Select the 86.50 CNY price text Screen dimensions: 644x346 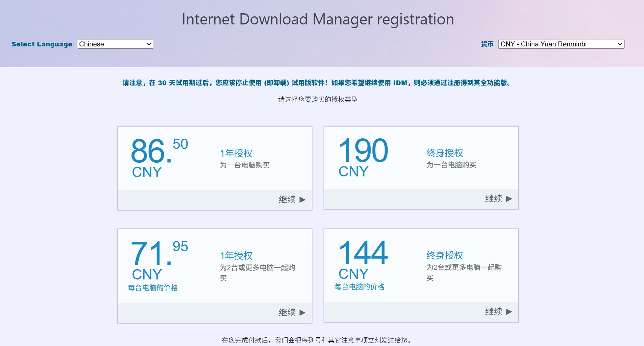(159, 158)
